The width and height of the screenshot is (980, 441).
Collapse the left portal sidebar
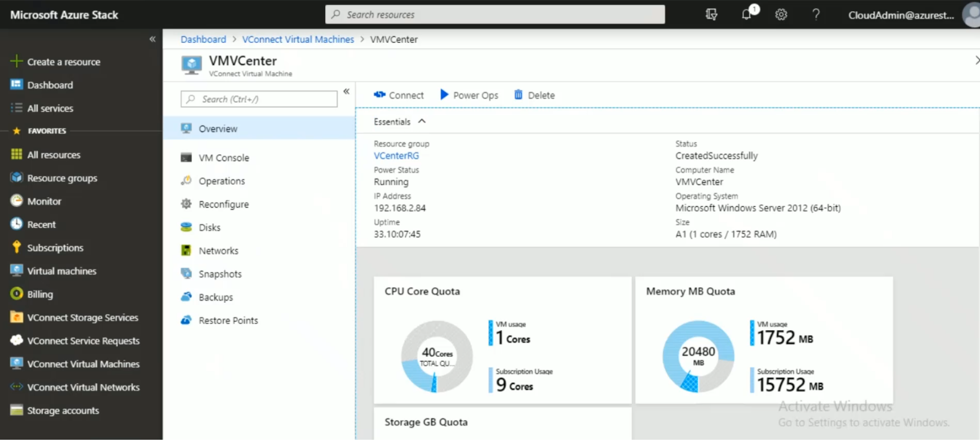pos(152,39)
